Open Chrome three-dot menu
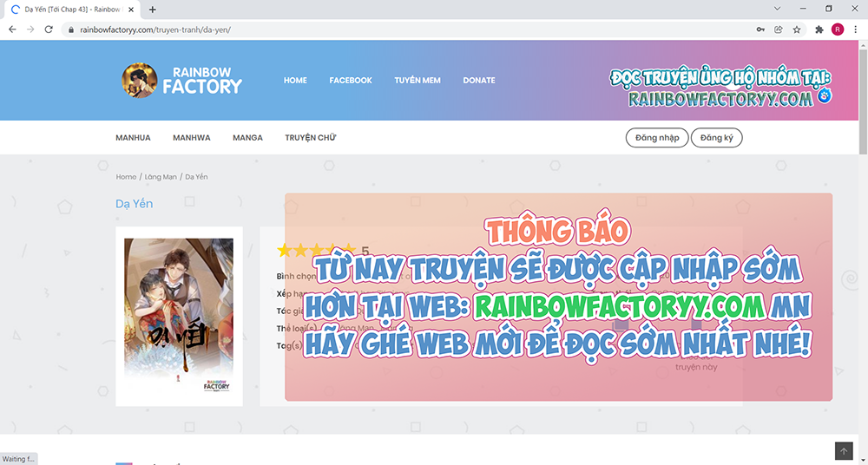 click(x=856, y=29)
